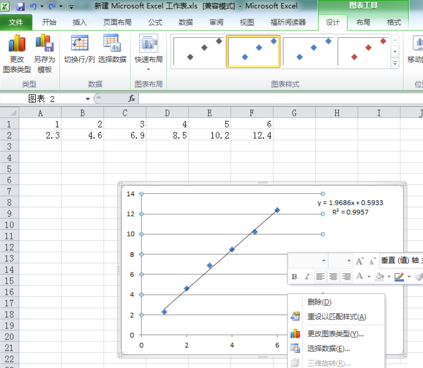Open the Customize Quick Access Toolbar dropdown
The image size is (423, 368).
point(71,7)
